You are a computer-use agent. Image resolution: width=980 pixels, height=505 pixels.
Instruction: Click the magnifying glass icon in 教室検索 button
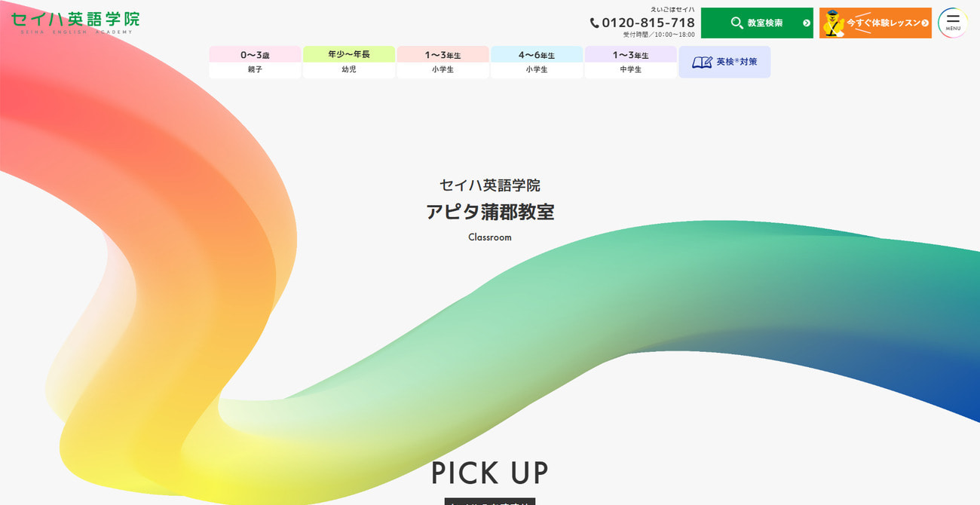[736, 21]
